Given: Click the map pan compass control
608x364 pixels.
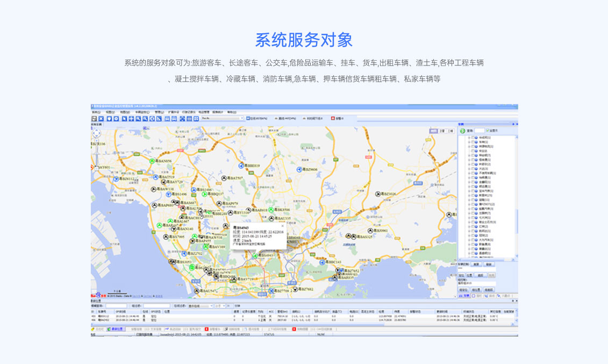Looking at the screenshot, I should click(96, 133).
